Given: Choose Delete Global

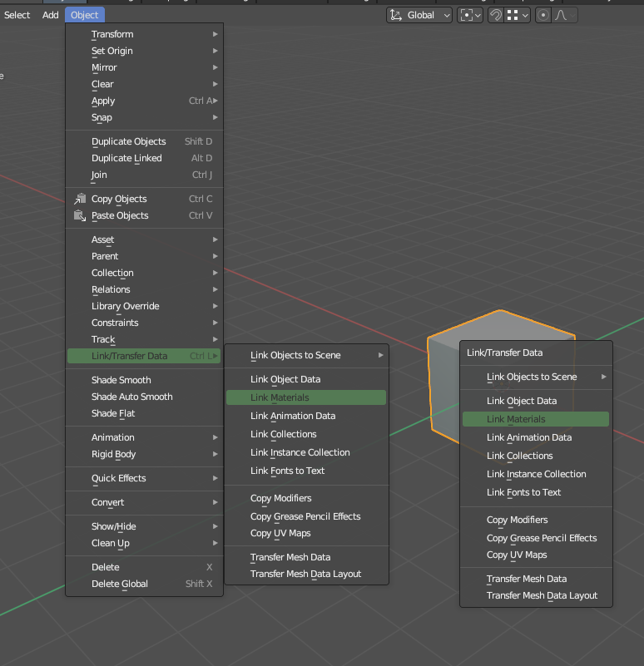Looking at the screenshot, I should click(x=144, y=584).
